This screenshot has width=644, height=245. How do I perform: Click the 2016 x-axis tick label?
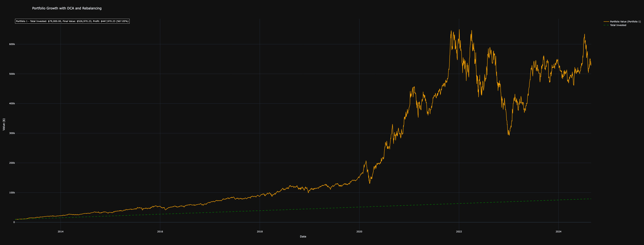click(x=160, y=232)
